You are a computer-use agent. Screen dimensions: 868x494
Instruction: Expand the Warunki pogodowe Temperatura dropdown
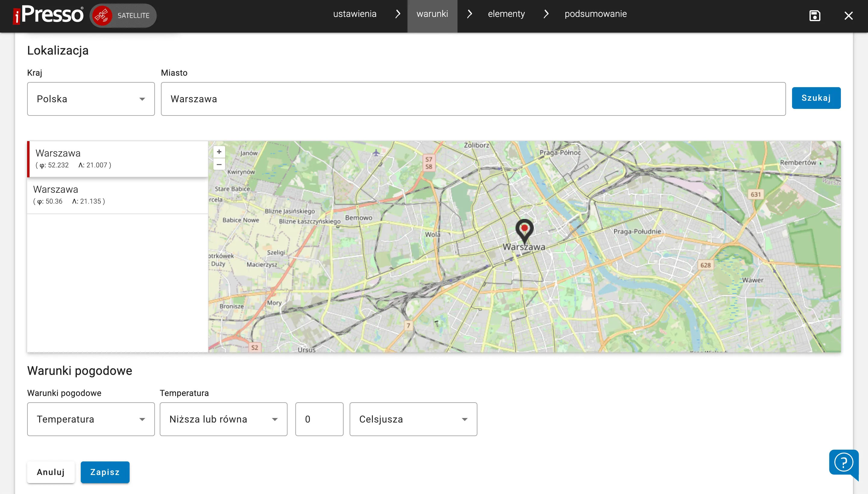(91, 419)
